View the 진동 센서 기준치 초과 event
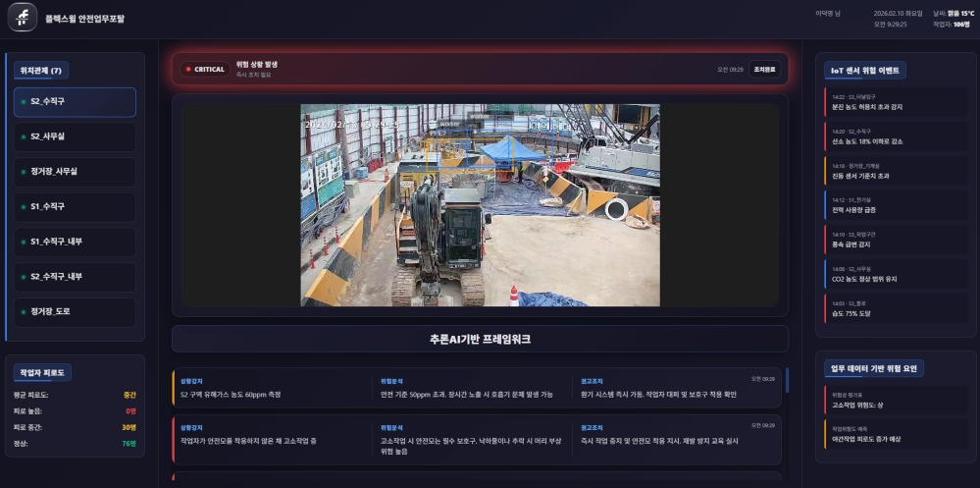Image resolution: width=980 pixels, height=488 pixels. (x=895, y=172)
